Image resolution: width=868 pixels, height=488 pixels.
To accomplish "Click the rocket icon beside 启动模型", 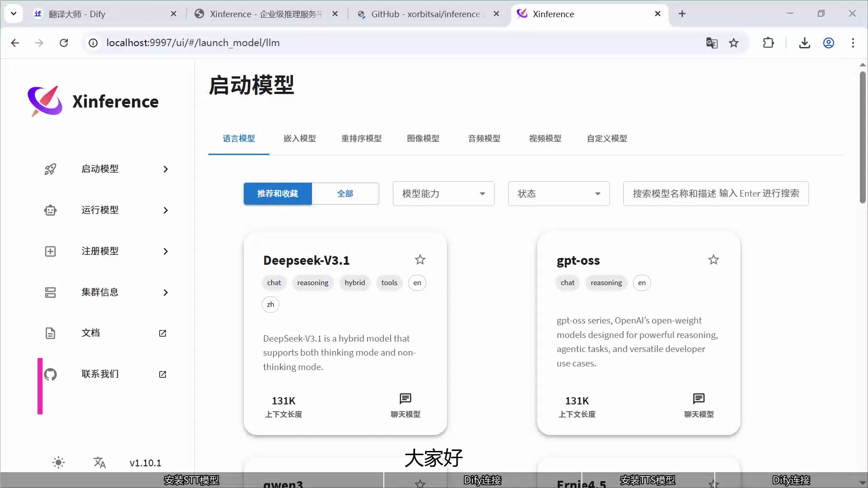I will click(50, 169).
